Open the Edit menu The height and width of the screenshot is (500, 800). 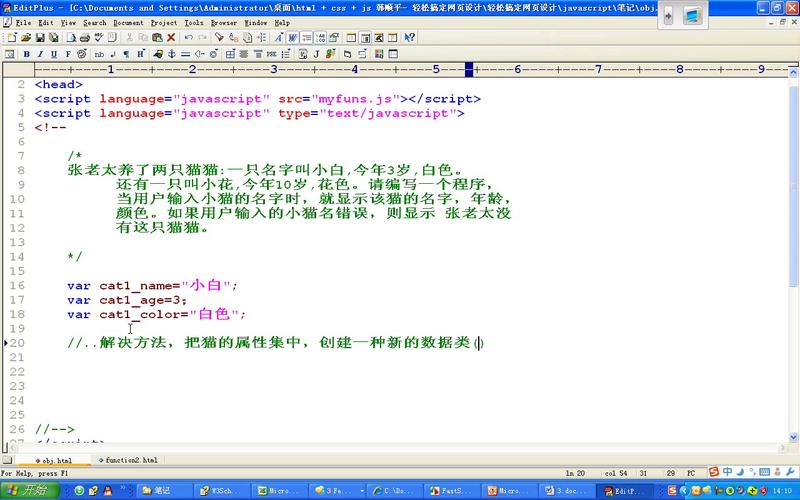45,23
